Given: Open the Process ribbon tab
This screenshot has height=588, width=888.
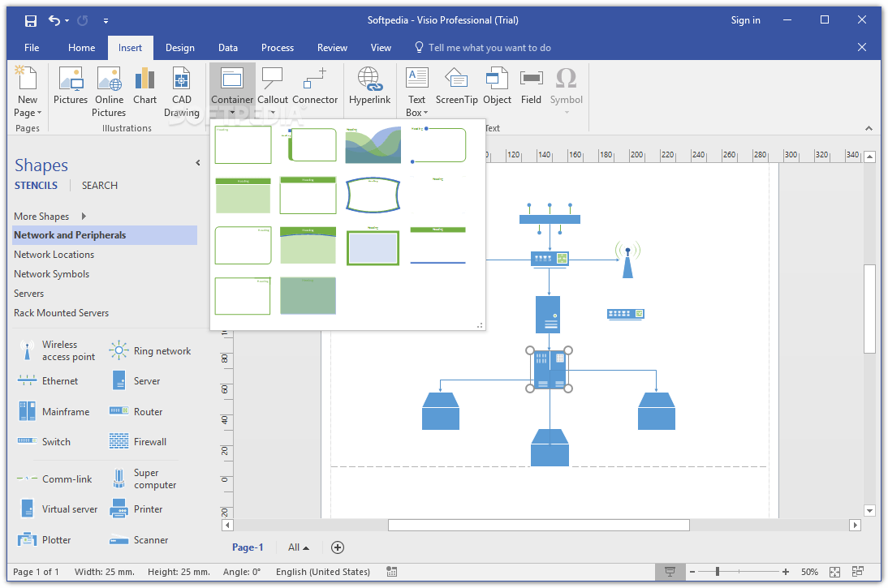Looking at the screenshot, I should [x=278, y=48].
